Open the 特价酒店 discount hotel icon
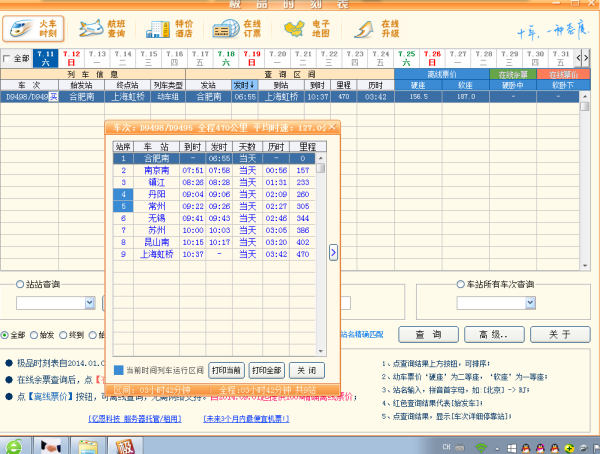 tap(170, 29)
